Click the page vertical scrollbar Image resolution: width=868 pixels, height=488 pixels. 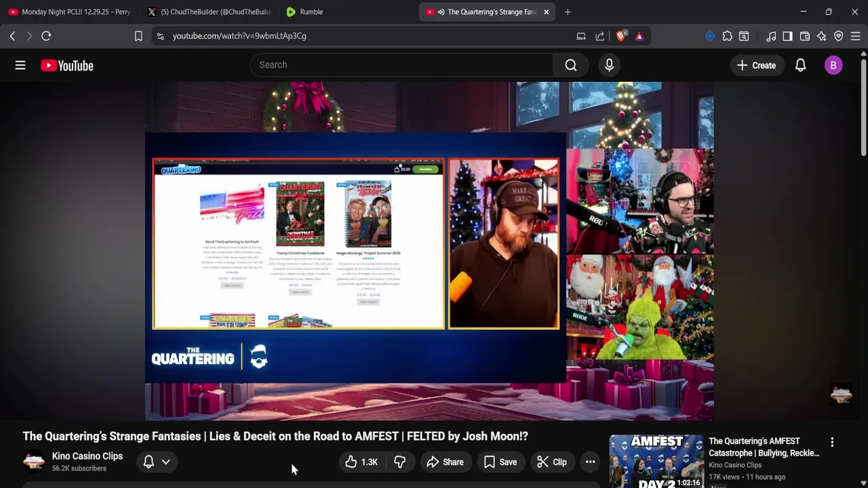(x=863, y=108)
